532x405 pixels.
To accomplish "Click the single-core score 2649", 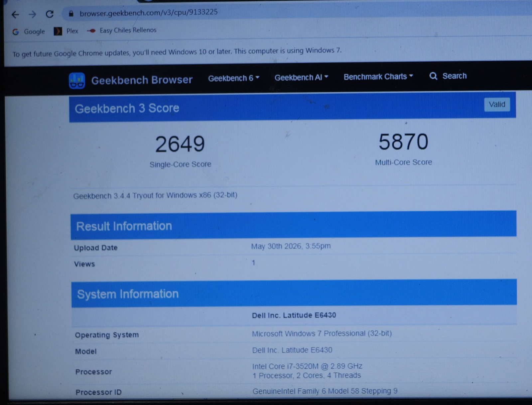I will [x=180, y=144].
